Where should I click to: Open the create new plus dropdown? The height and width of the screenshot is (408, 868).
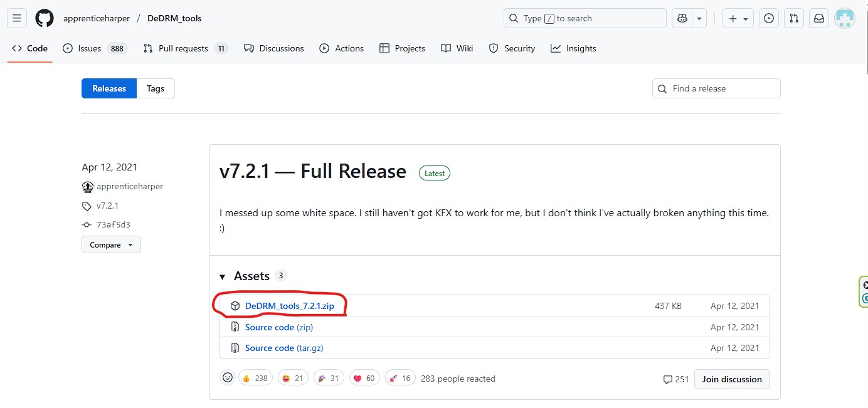click(x=738, y=19)
